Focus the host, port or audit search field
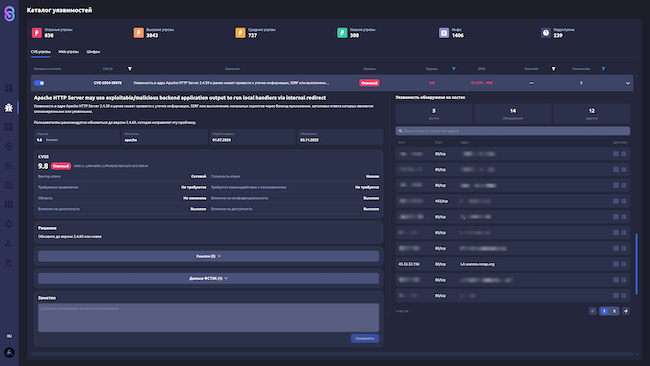650x366 pixels. (513, 131)
